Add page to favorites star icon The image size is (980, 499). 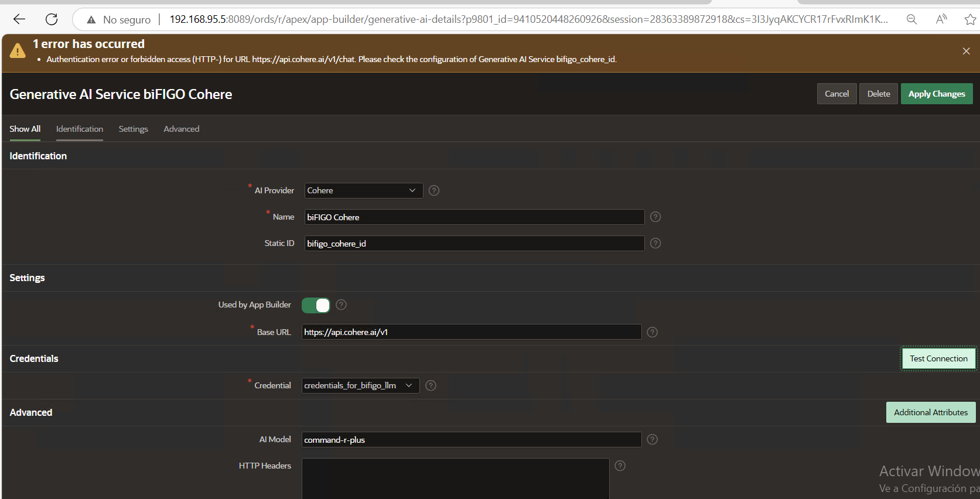970,19
